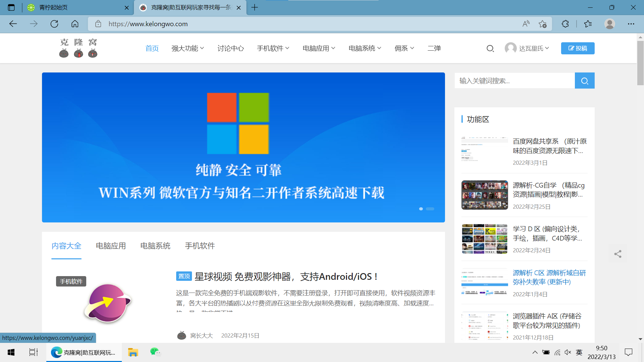Expand the 电脑应用 navigation dropdown
Image resolution: width=644 pixels, height=362 pixels.
point(319,48)
